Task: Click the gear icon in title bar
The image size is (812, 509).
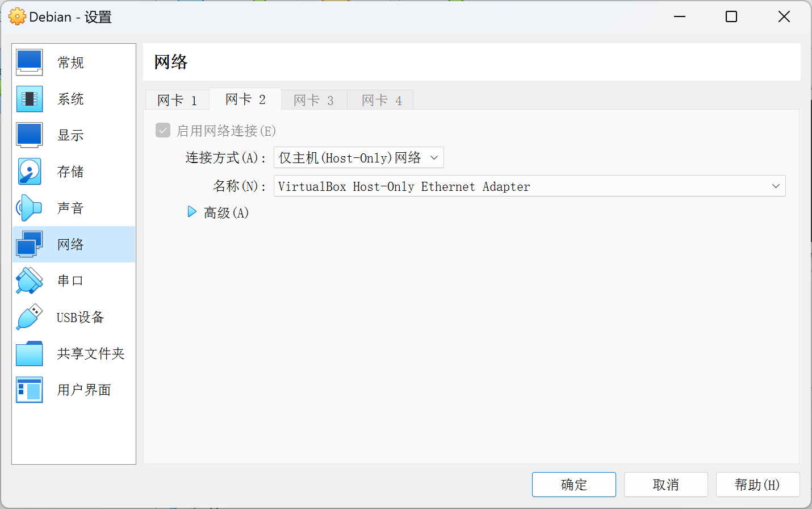Action: pyautogui.click(x=17, y=16)
